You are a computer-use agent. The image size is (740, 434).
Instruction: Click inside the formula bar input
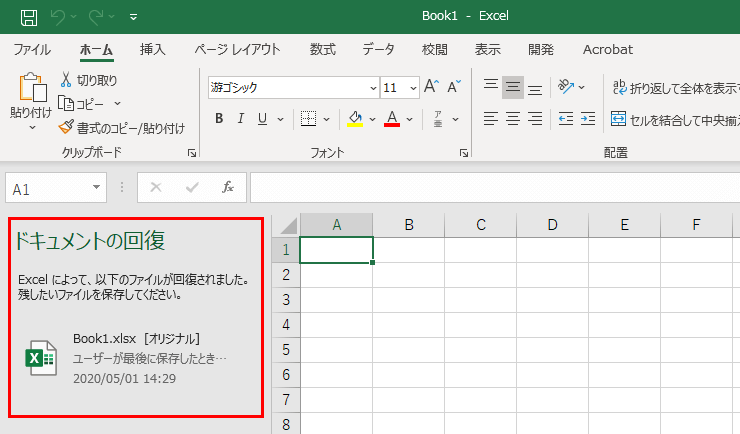click(x=495, y=187)
